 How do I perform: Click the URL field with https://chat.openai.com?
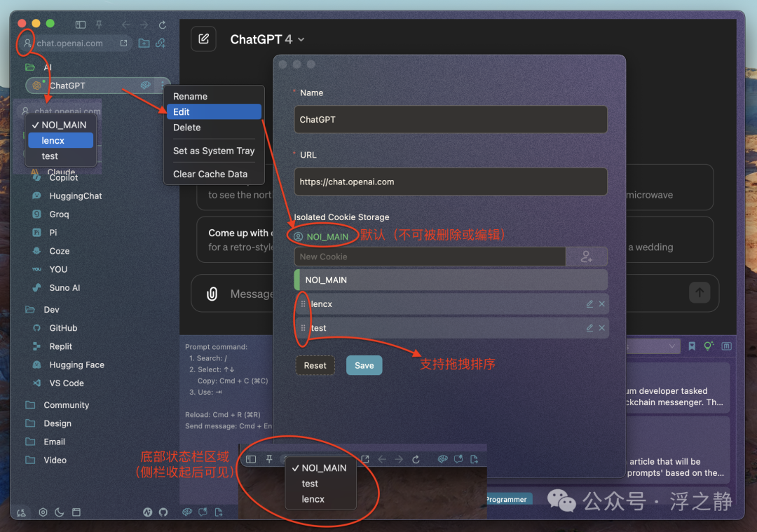tap(451, 182)
